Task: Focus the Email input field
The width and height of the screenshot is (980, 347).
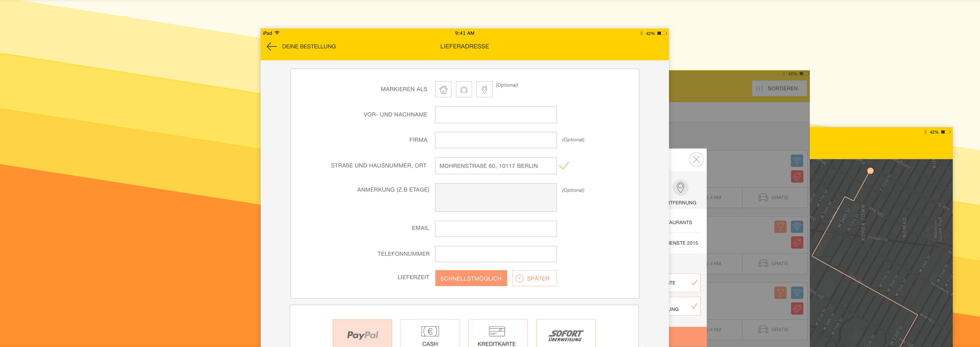Action: 496,229
